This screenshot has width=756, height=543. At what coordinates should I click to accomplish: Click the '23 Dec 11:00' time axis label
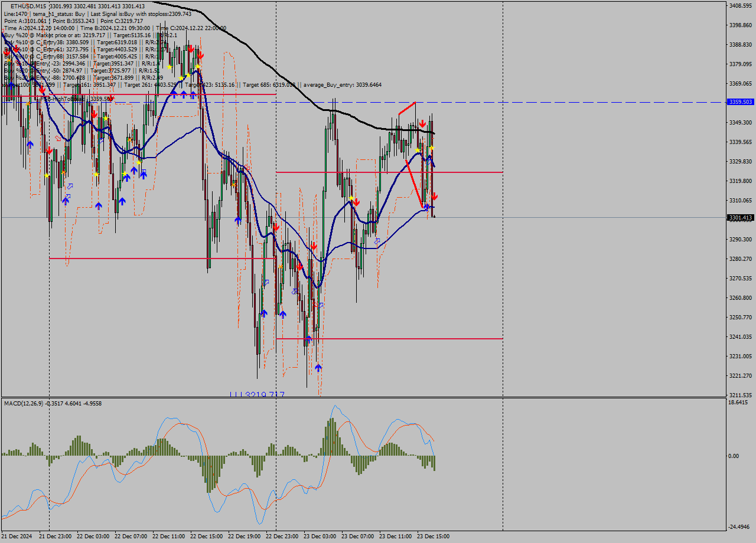[x=395, y=537]
